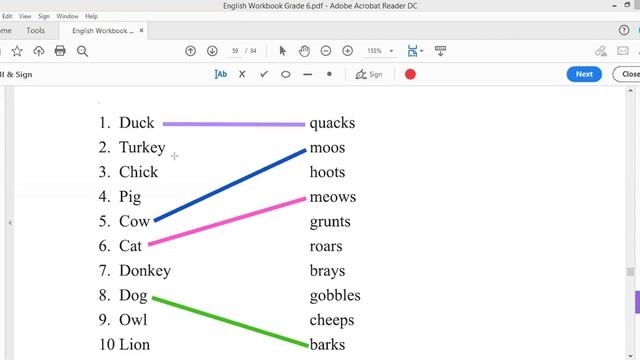Expand the left navigation pane arrow
This screenshot has height=360, width=640.
coord(10,223)
